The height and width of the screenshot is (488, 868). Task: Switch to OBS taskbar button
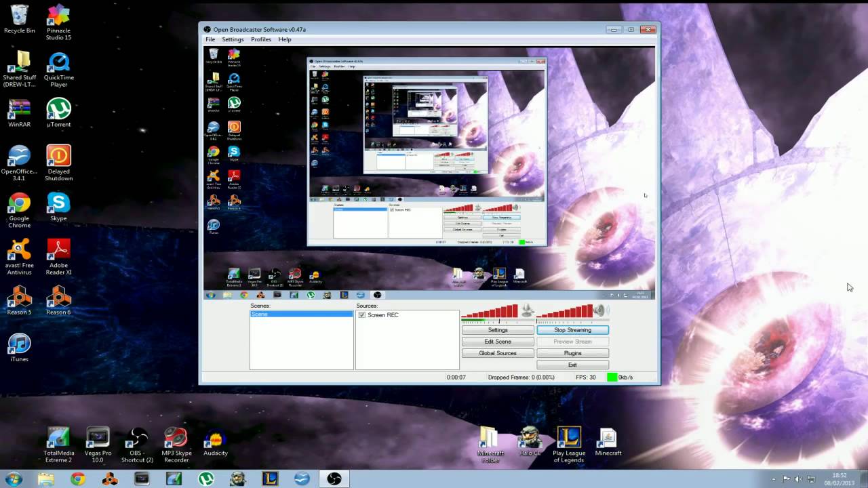pyautogui.click(x=334, y=479)
